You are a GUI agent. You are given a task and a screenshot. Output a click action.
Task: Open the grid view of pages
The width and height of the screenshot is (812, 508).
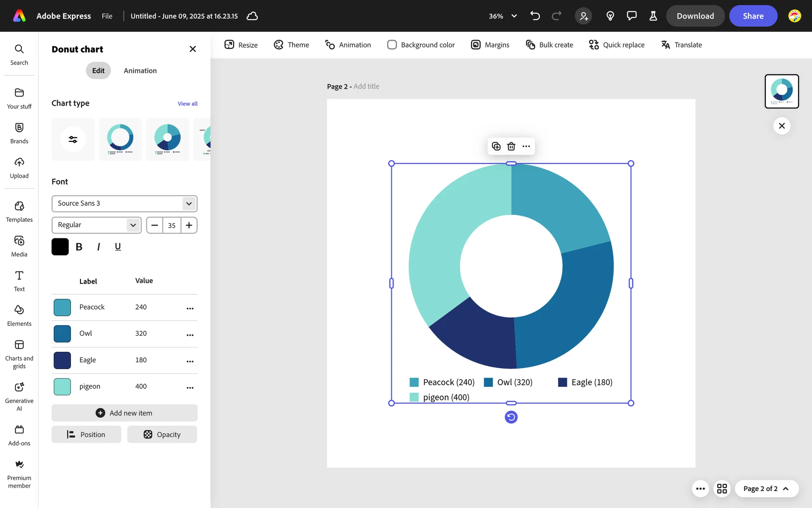point(722,489)
